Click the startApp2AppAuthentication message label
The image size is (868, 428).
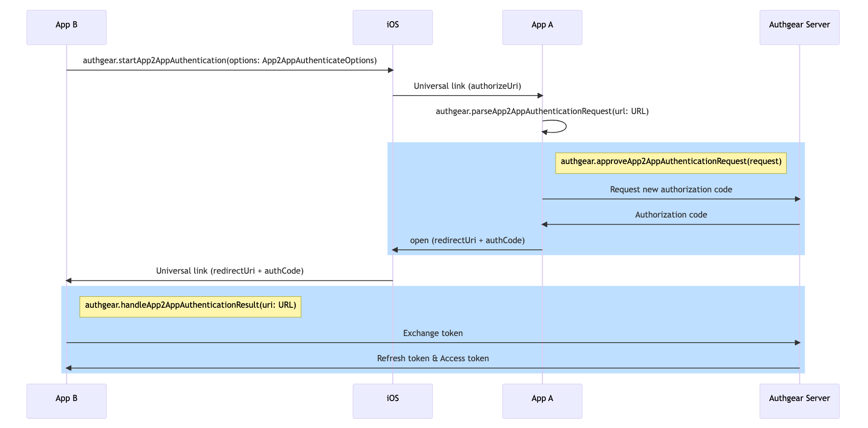pos(230,61)
